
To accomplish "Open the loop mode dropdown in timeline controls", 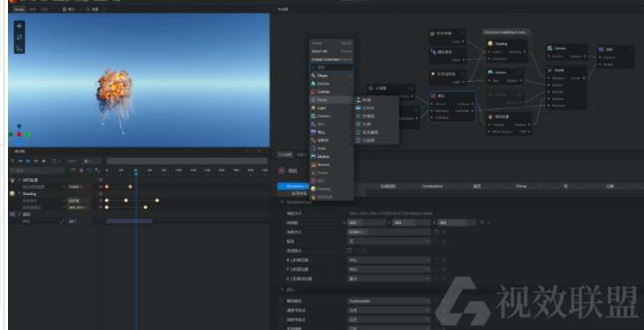I will (x=57, y=161).
